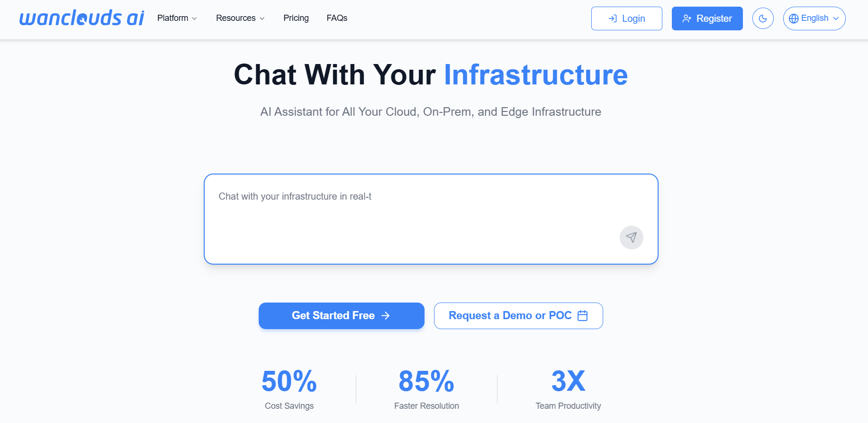Viewport: 868px width, 423px height.
Task: Open the Pricing page
Action: [296, 18]
